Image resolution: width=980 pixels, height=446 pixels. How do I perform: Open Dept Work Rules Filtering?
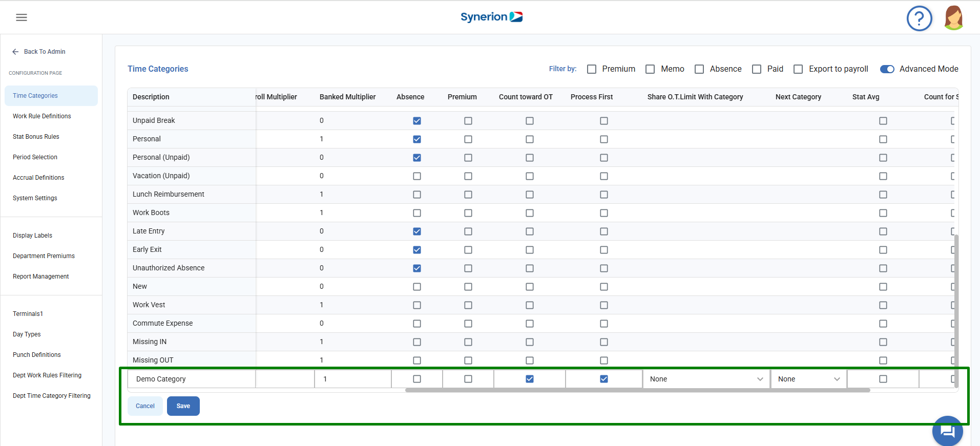(x=47, y=375)
